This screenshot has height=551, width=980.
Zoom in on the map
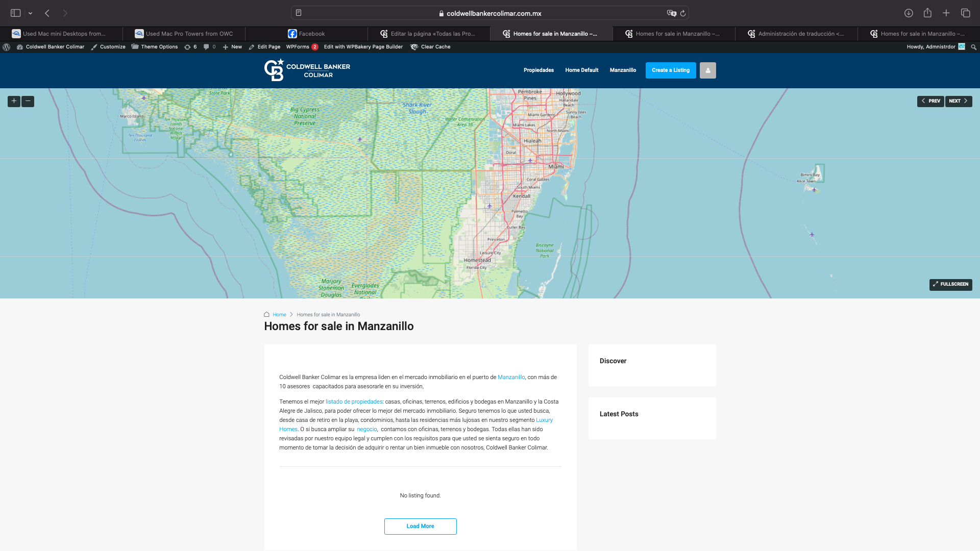[x=14, y=101]
